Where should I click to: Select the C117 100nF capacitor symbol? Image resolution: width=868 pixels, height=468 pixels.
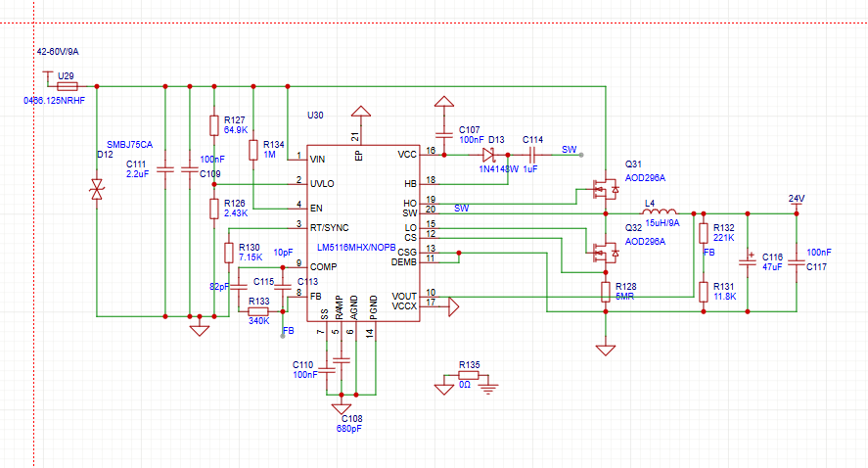pyautogui.click(x=797, y=263)
